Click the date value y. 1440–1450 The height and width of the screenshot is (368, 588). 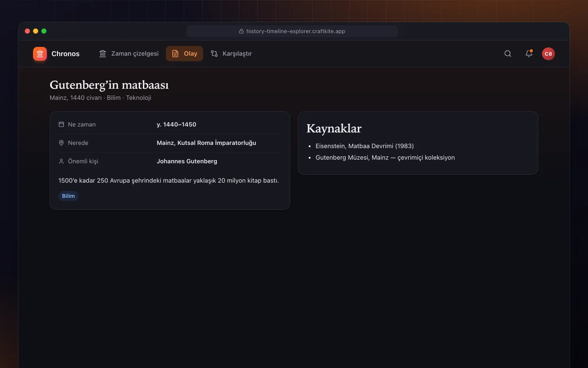pos(176,125)
